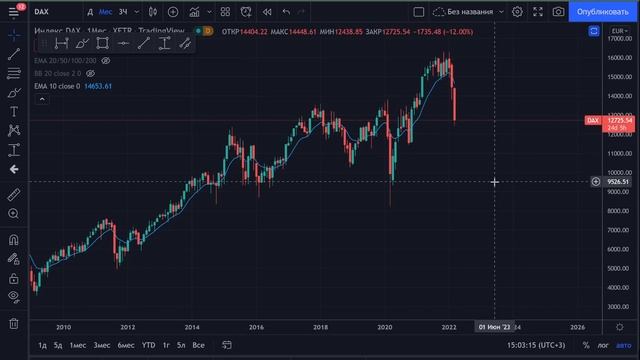
Task: Open the forecasting and measurement tools in the sidebar
Action: (14, 150)
